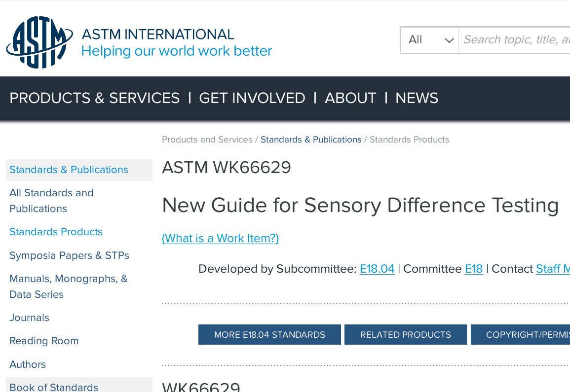Open subcommittee E18.04 link
The image size is (570, 392).
(x=377, y=269)
